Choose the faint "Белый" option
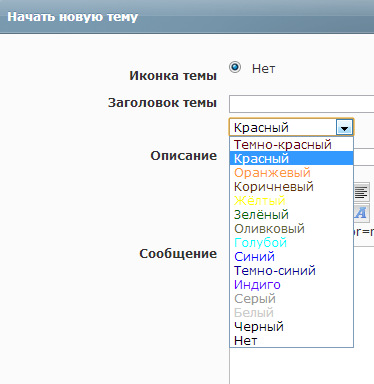The width and height of the screenshot is (374, 384). click(x=291, y=312)
